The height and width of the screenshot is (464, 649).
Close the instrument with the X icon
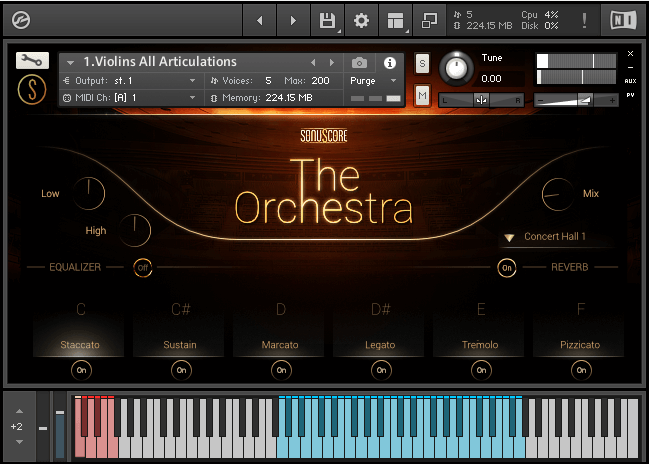pos(630,53)
